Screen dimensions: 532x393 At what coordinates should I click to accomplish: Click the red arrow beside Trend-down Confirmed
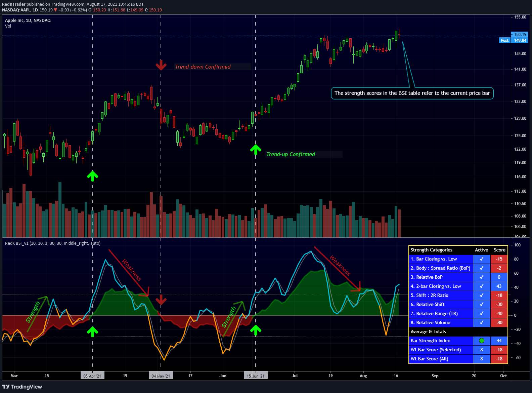click(x=161, y=65)
